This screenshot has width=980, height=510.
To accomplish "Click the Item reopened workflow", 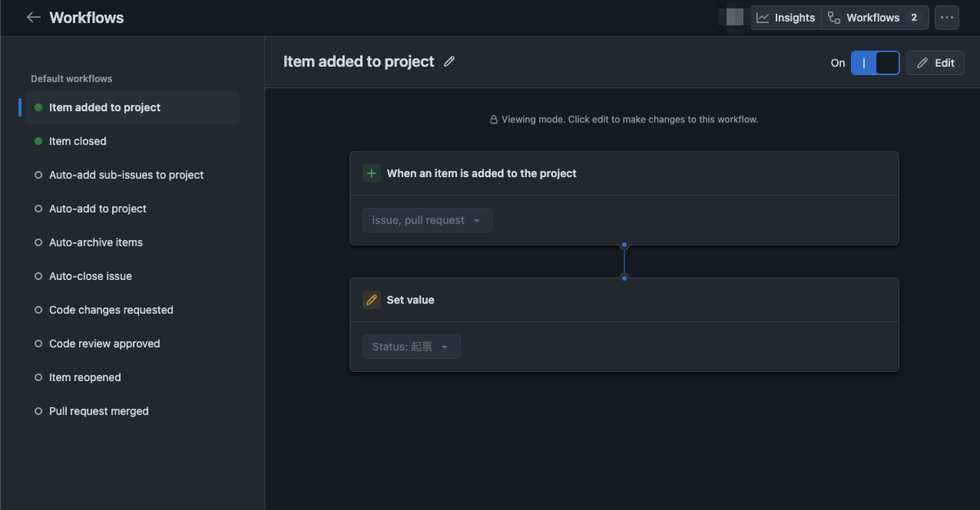I will [85, 377].
